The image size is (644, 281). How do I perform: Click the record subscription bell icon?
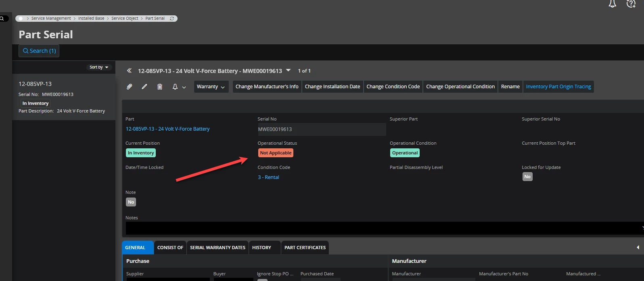tap(175, 87)
